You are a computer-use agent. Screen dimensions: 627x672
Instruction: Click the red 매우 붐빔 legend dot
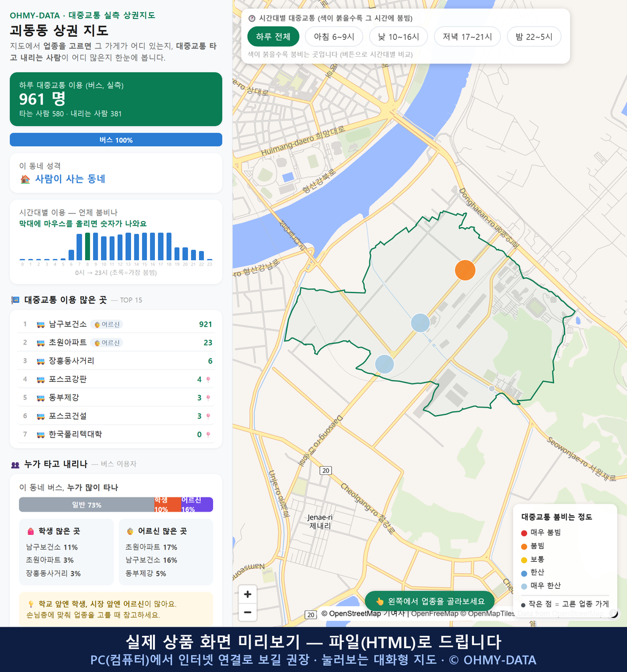coord(524,532)
